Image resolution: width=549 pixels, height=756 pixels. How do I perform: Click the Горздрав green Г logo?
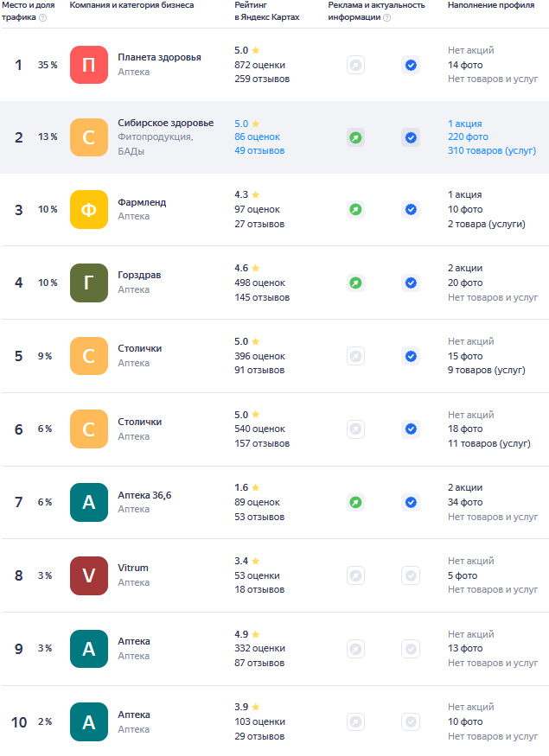pos(89,283)
